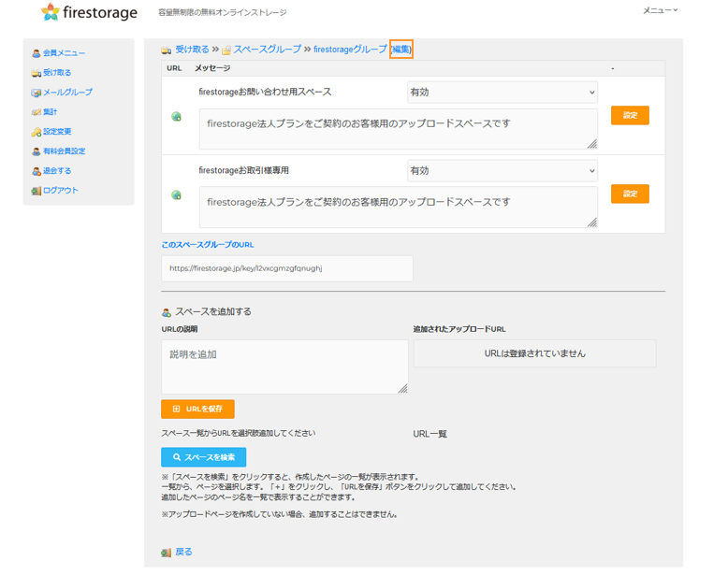Open 設定変更 in the sidebar
This screenshot has width=728, height=575.
57,131
